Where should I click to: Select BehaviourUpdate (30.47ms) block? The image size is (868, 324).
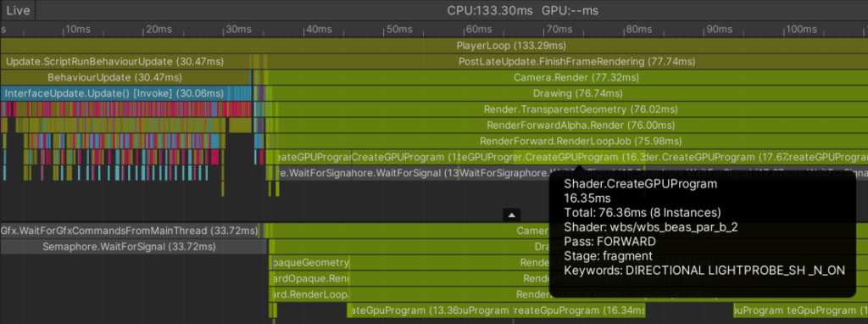[125, 77]
